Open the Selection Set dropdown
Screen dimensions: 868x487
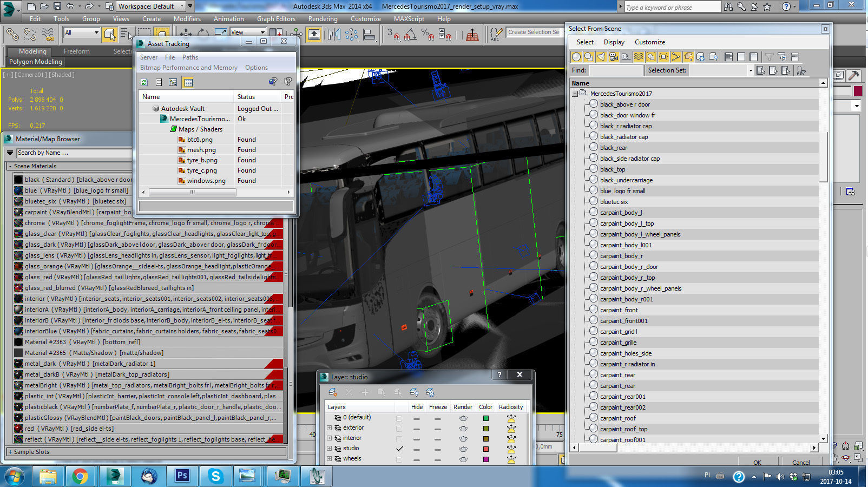tap(751, 70)
